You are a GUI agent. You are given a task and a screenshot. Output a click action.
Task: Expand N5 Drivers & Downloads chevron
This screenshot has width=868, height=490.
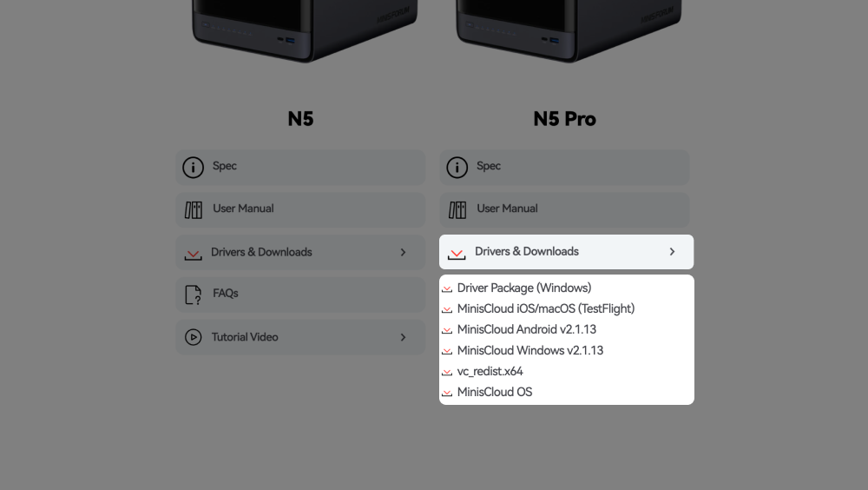(x=403, y=252)
